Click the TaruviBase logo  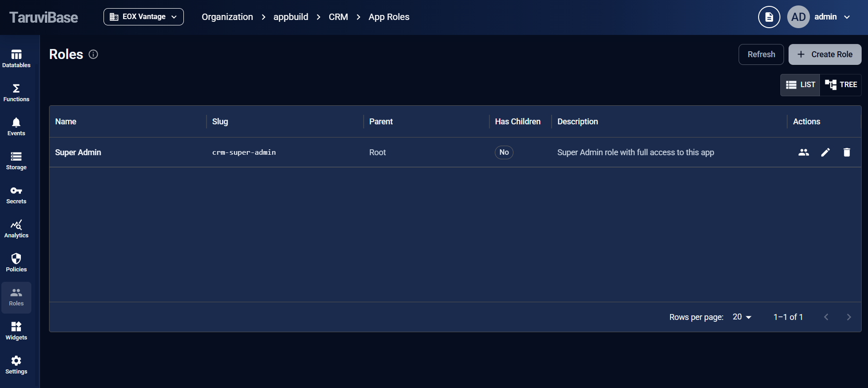pyautogui.click(x=44, y=17)
